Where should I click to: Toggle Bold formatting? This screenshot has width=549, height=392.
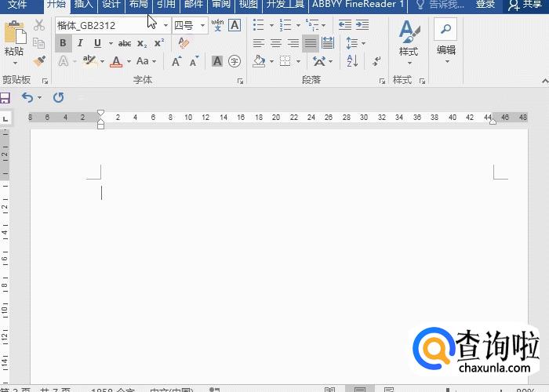pos(63,43)
